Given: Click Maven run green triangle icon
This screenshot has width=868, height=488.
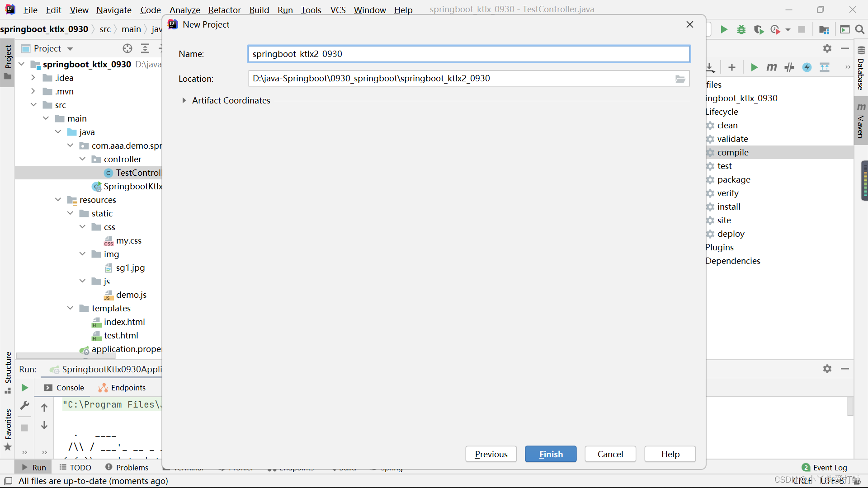Looking at the screenshot, I should point(754,67).
